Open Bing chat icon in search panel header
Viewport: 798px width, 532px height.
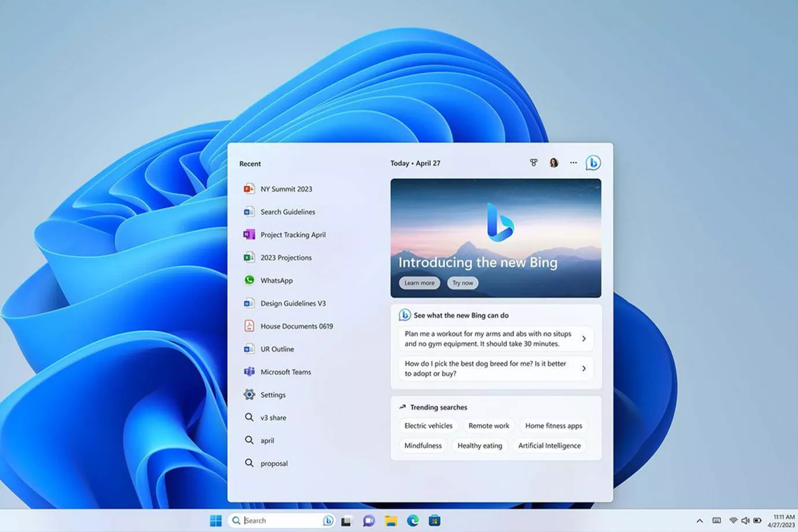coord(593,163)
